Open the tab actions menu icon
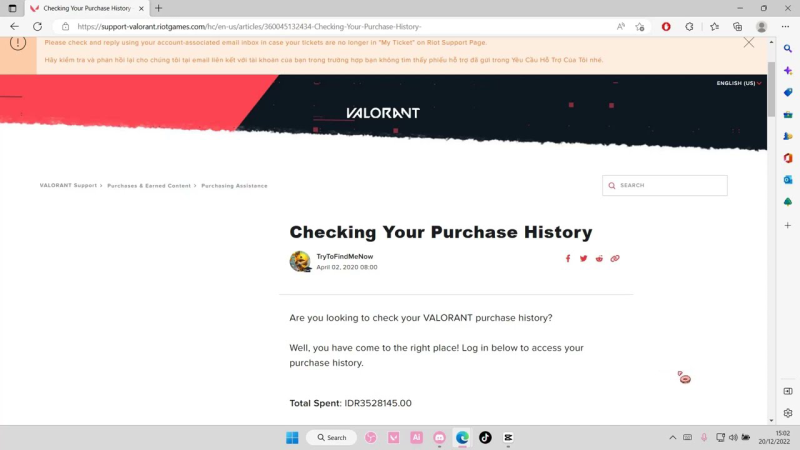 coord(12,8)
